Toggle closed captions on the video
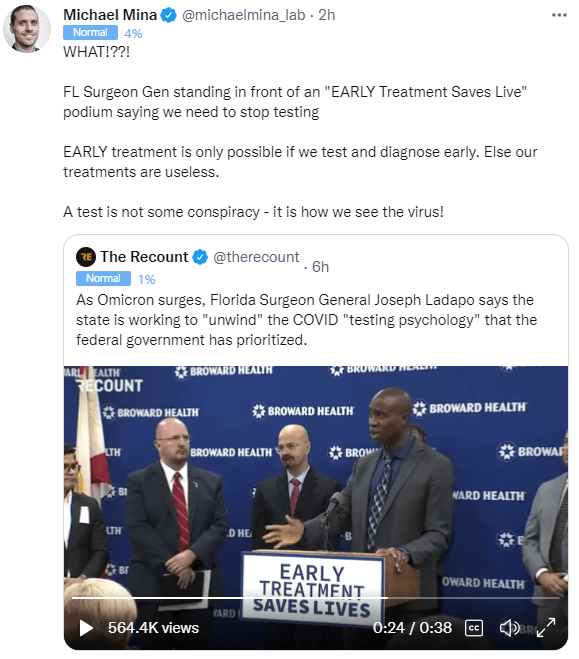This screenshot has width=579, height=659. point(474,628)
